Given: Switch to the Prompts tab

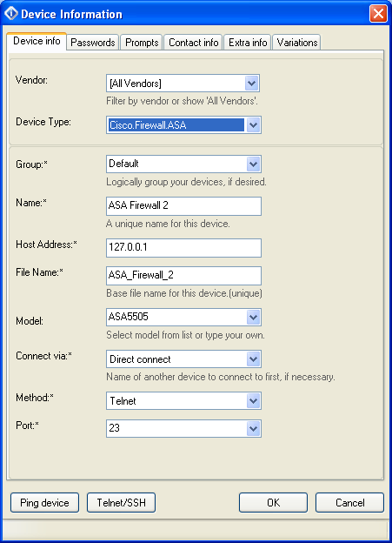Looking at the screenshot, I should tap(142, 43).
